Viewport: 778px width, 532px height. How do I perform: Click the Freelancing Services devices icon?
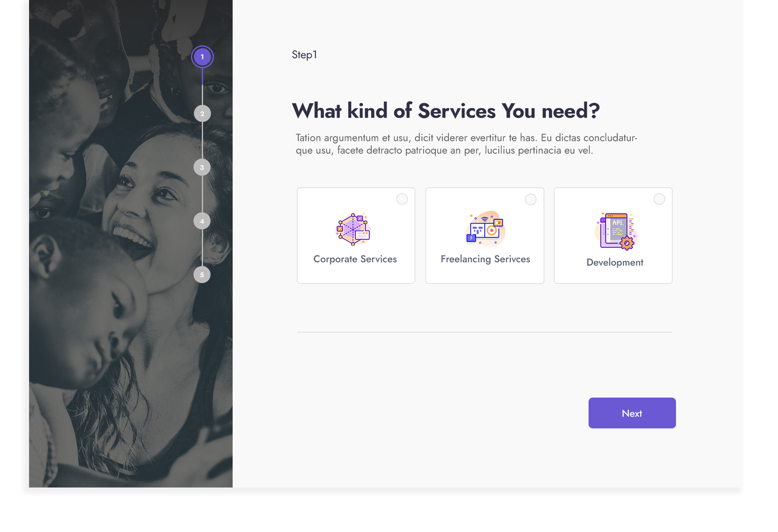pyautogui.click(x=485, y=229)
